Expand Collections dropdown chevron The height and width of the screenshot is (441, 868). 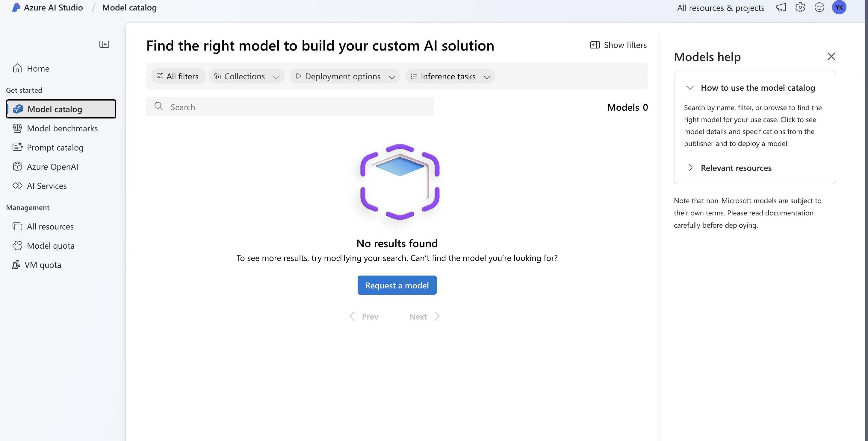click(x=276, y=77)
